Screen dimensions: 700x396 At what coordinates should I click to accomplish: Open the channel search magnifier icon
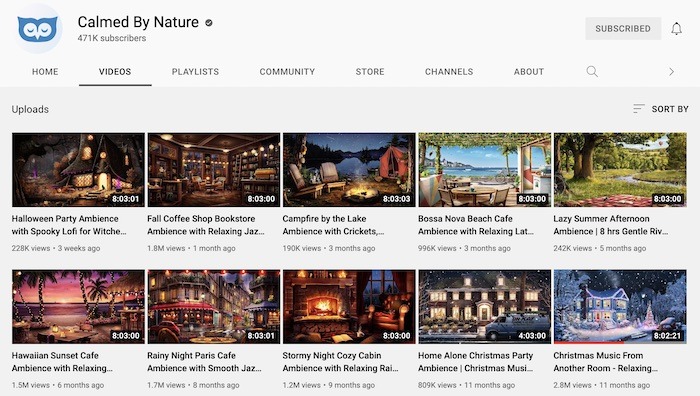pos(592,71)
